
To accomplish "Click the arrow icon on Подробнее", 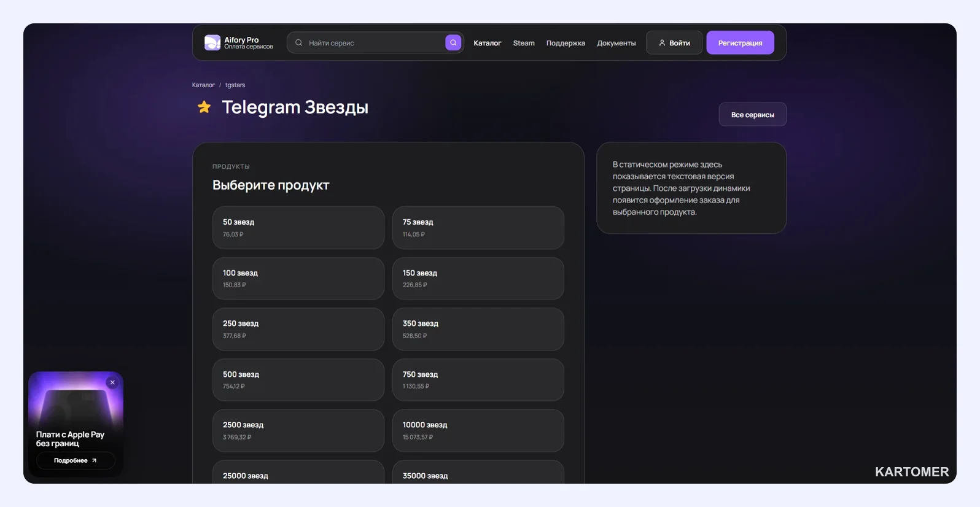I will tap(94, 460).
